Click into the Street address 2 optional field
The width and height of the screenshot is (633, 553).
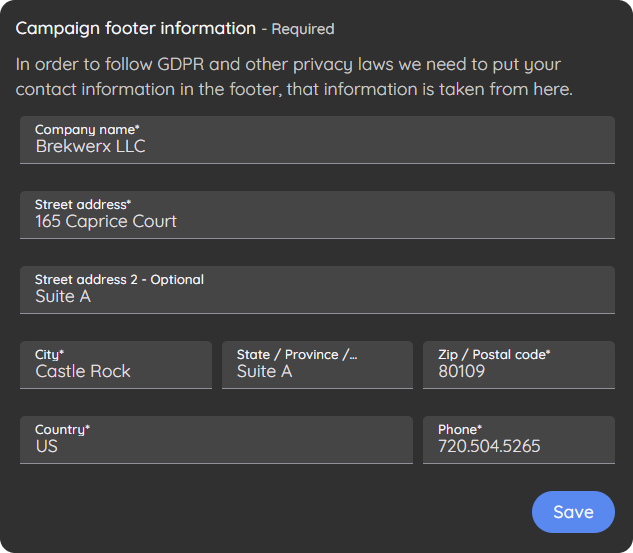[317, 290]
